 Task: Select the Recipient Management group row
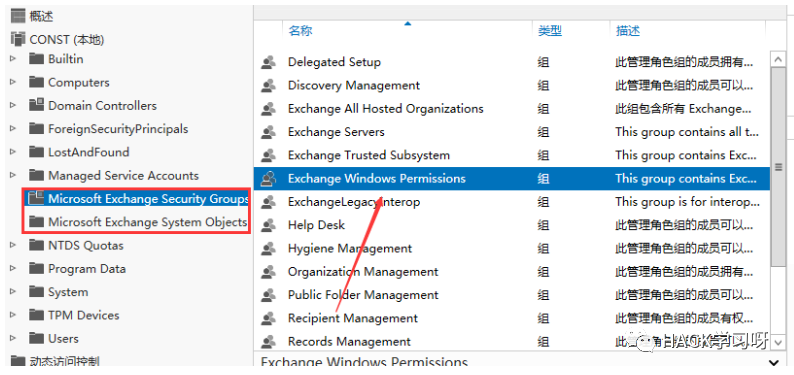[511, 318]
